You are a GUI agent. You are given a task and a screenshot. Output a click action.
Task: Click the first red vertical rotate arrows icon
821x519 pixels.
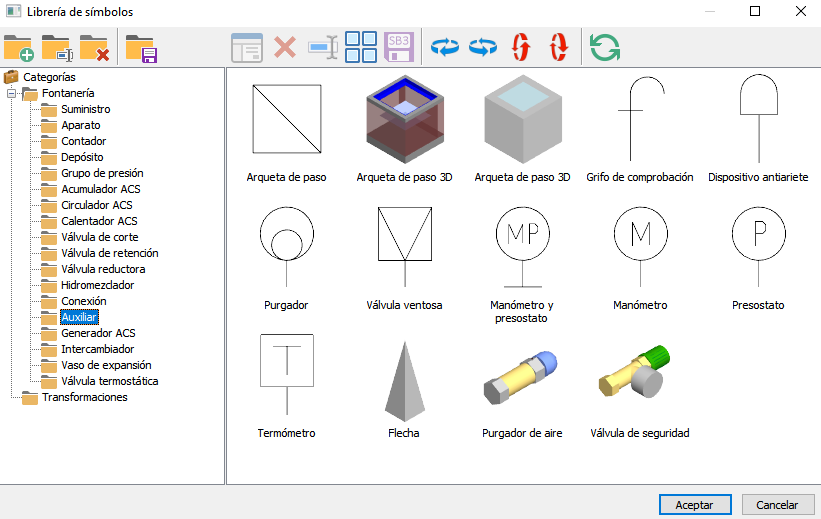pyautogui.click(x=521, y=47)
